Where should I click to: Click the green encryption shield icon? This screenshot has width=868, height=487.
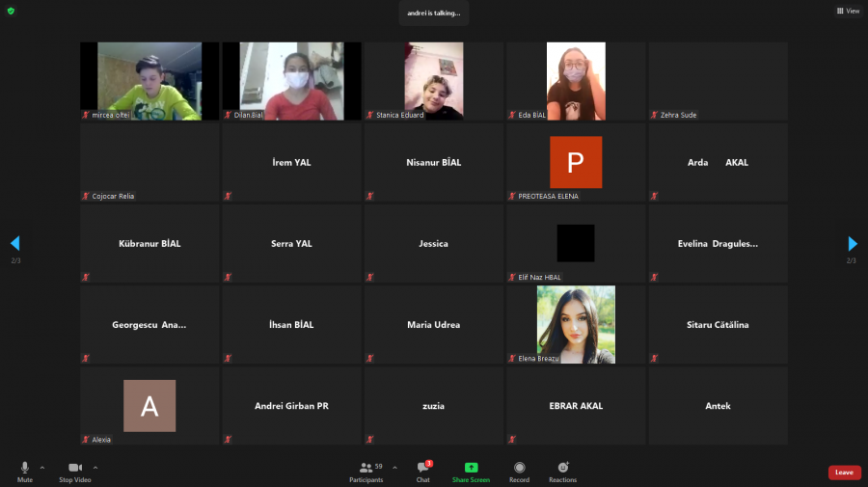[x=11, y=11]
